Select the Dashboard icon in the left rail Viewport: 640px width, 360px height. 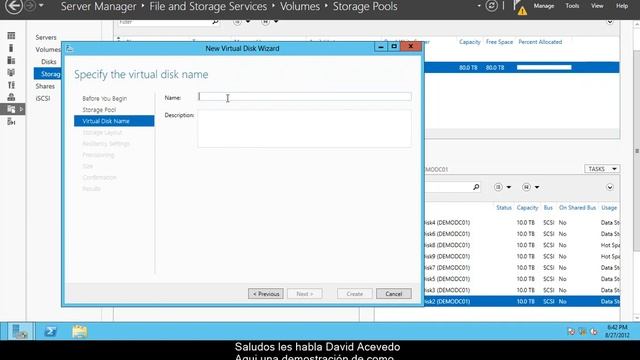(x=11, y=36)
